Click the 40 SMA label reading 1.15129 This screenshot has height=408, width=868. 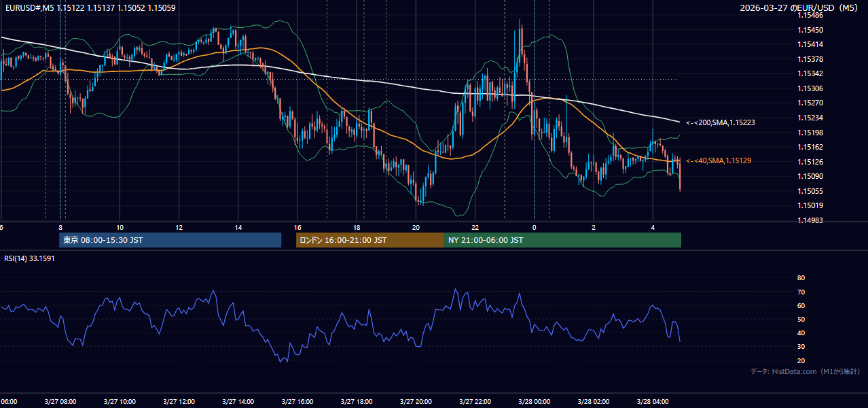click(x=719, y=160)
